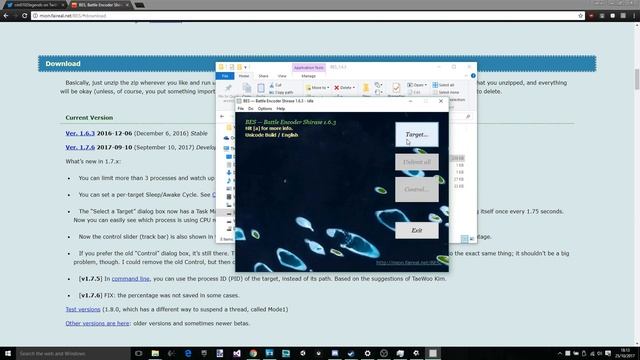Switch to Home tab in File Explorer
This screenshot has width=640, height=360.
pos(244,76)
